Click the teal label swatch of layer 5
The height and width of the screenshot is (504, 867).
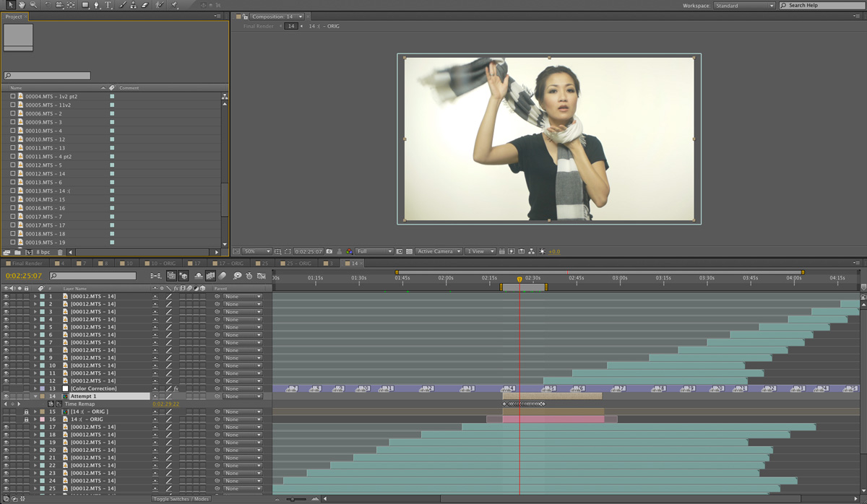coord(42,327)
